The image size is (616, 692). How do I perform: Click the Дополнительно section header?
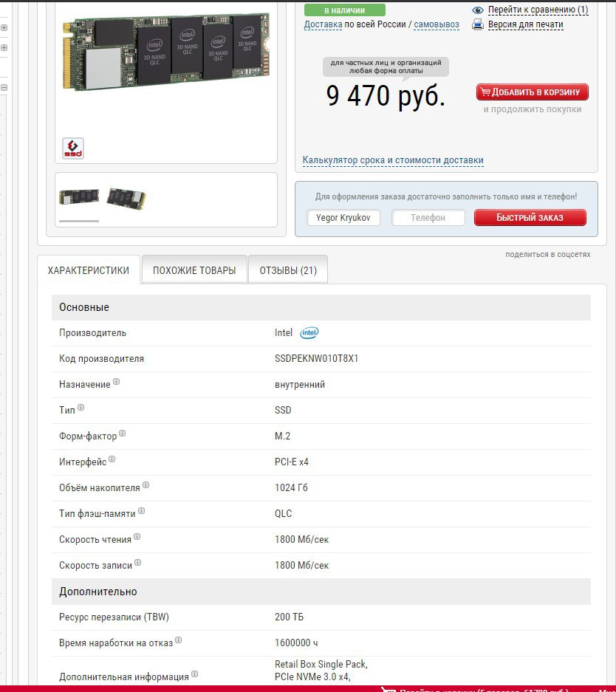pyautogui.click(x=321, y=592)
